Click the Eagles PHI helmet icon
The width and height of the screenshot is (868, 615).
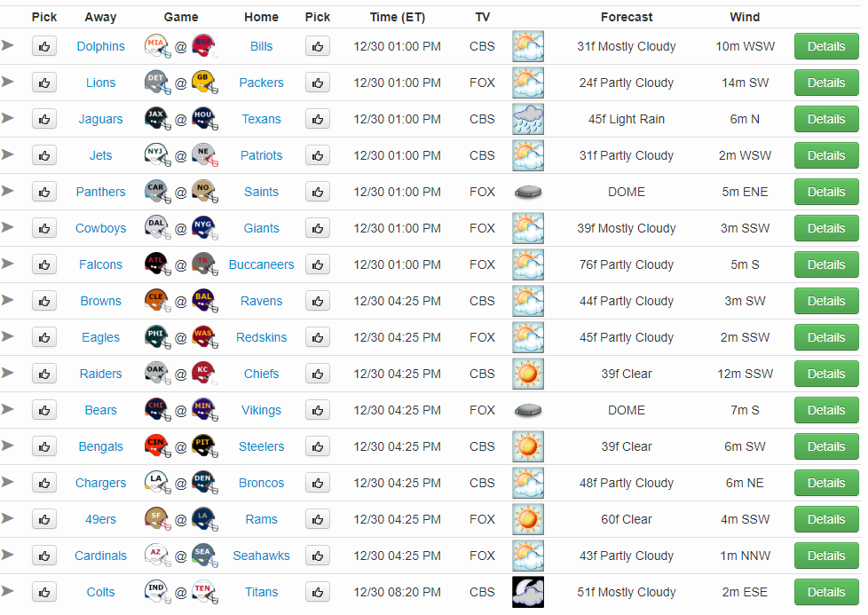point(157,337)
